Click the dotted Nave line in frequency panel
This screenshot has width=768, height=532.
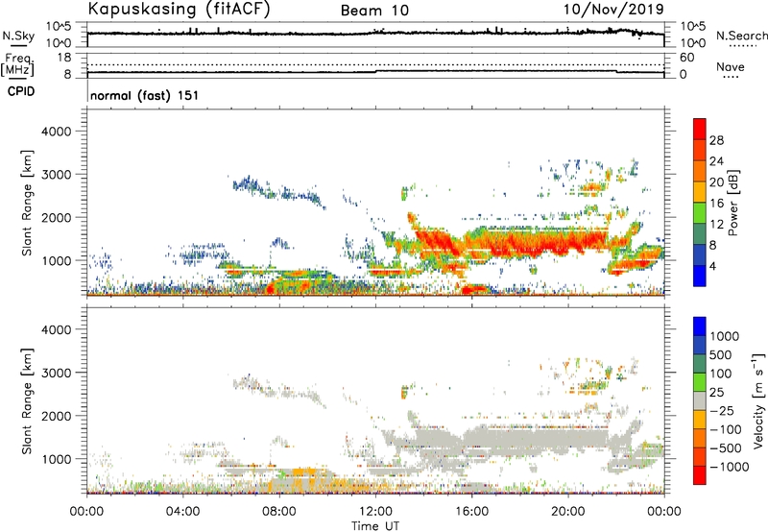tap(375, 64)
